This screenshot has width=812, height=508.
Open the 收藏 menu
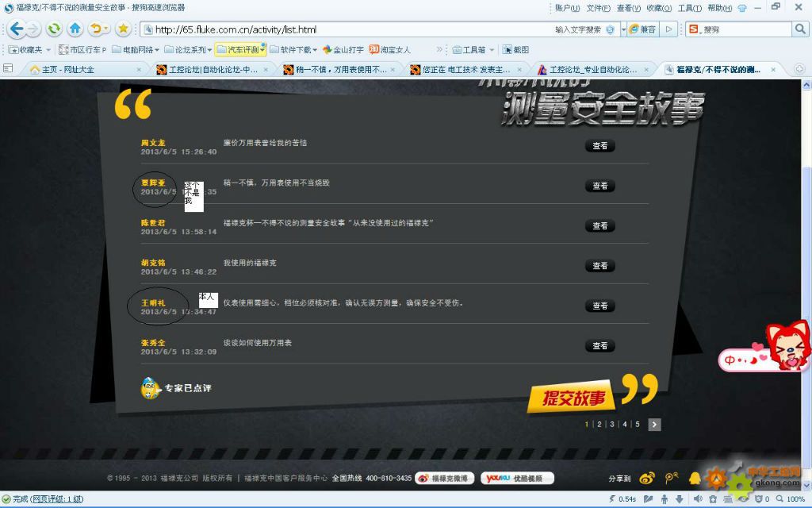pos(659,8)
